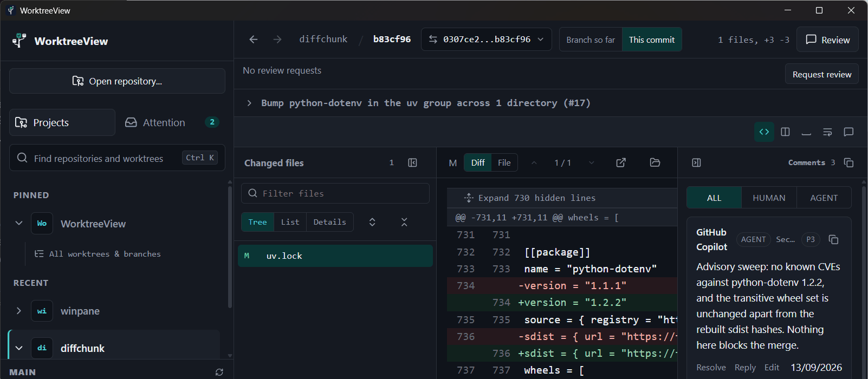Open All worktrees & branches
The width and height of the screenshot is (868, 379).
coord(98,254)
